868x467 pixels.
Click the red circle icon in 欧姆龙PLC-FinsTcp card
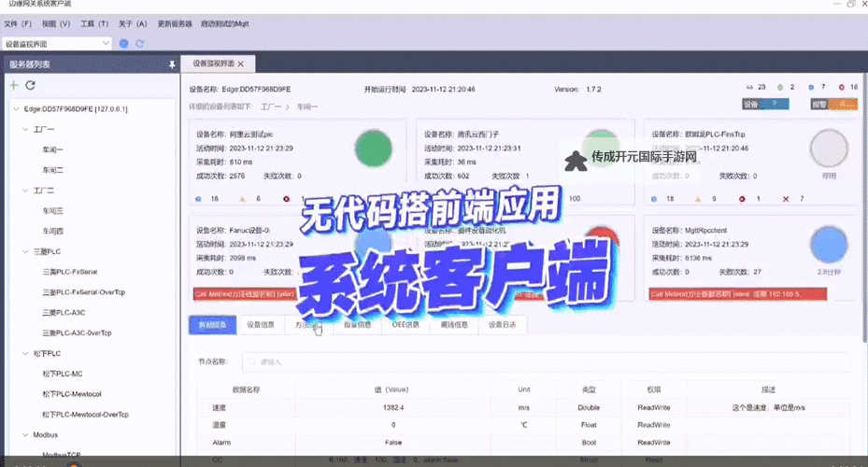pos(742,199)
